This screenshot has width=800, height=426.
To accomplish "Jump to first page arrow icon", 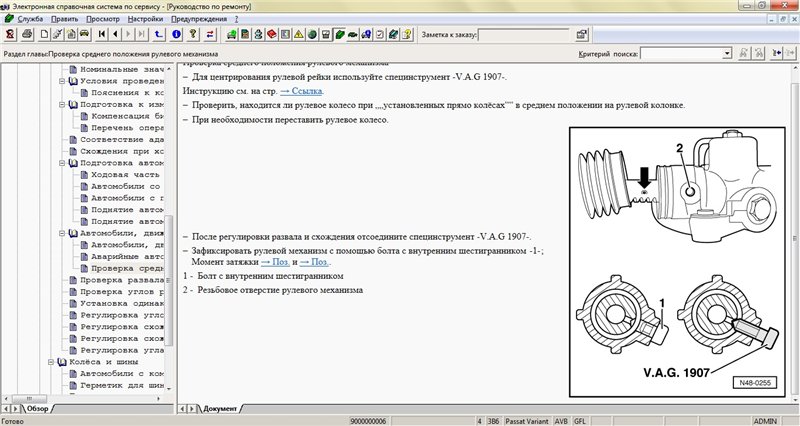I will [x=102, y=34].
